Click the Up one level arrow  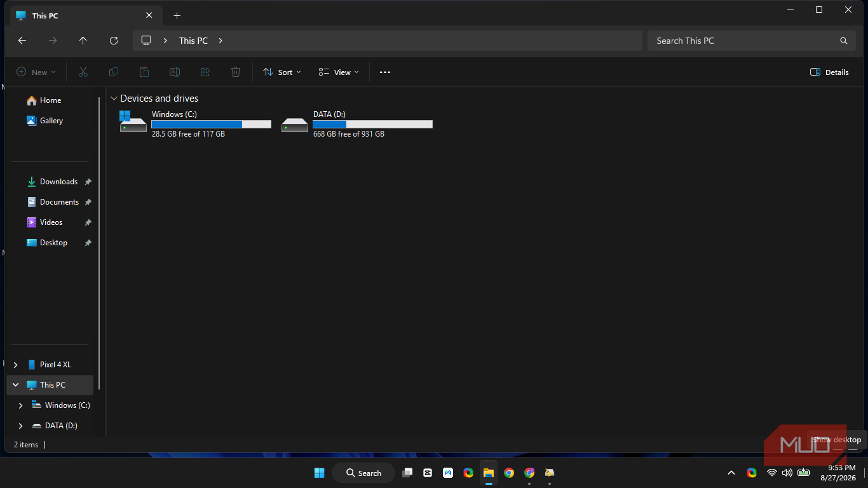point(83,41)
